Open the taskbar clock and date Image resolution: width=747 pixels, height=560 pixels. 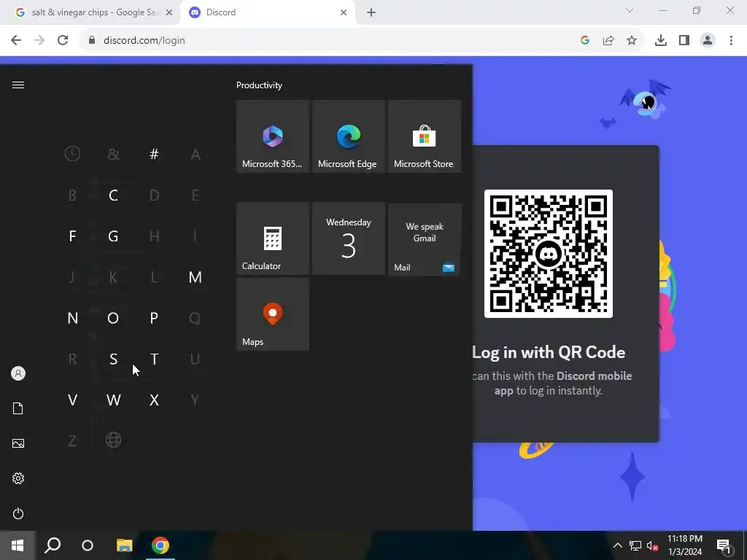684,545
